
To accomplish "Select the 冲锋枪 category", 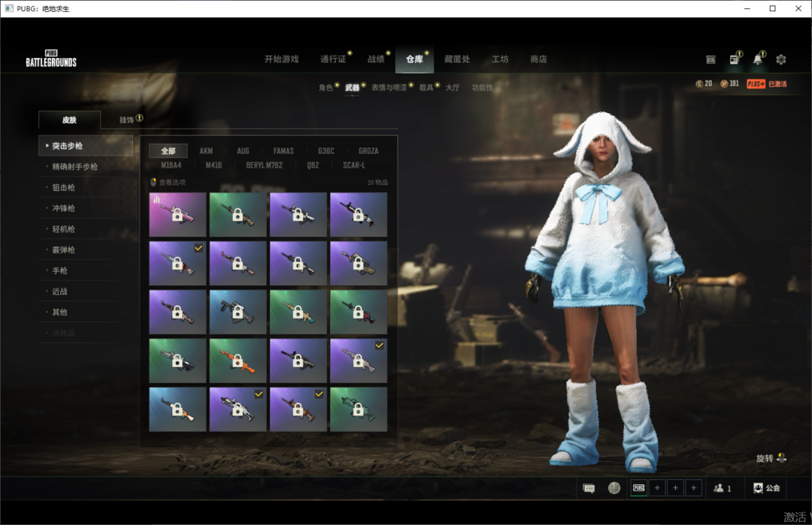I will [x=86, y=208].
